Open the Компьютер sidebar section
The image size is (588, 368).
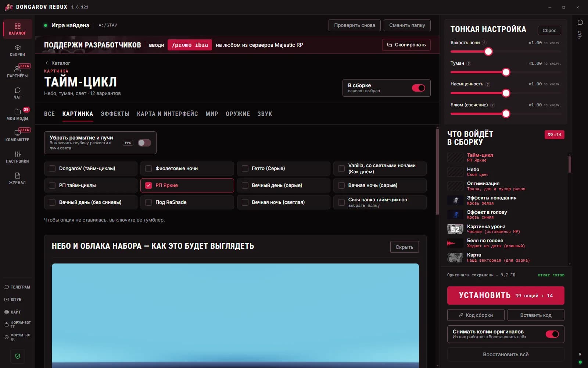tap(17, 136)
